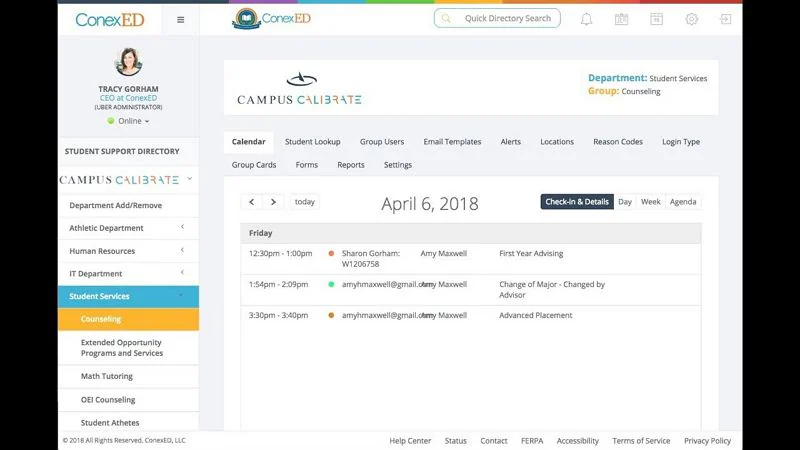Open the Student Lookup tab
Screen dimensions: 800x450
point(313,142)
